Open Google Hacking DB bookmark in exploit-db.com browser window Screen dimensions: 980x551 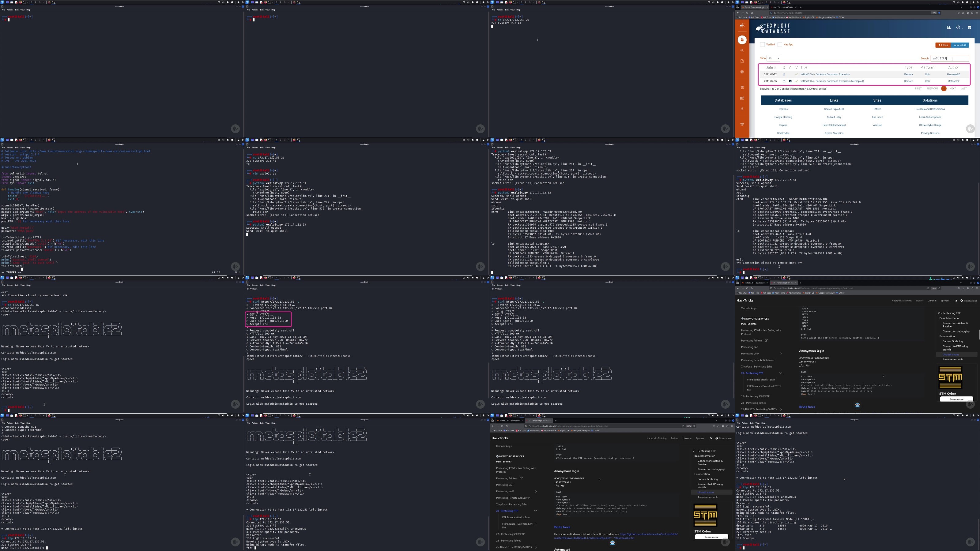tap(825, 17)
